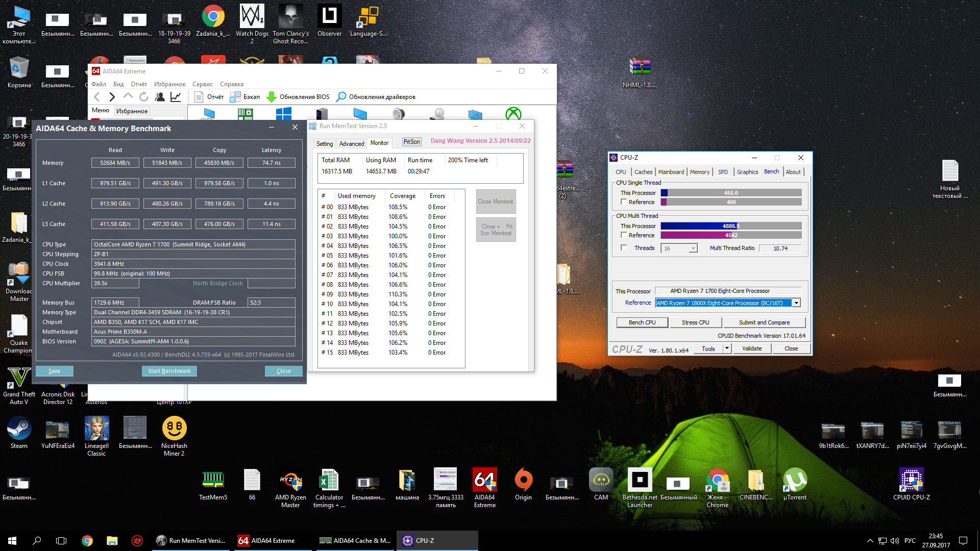Enable the Multi Thread Reference checkbox
This screenshot has height=551, width=980.
[624, 235]
